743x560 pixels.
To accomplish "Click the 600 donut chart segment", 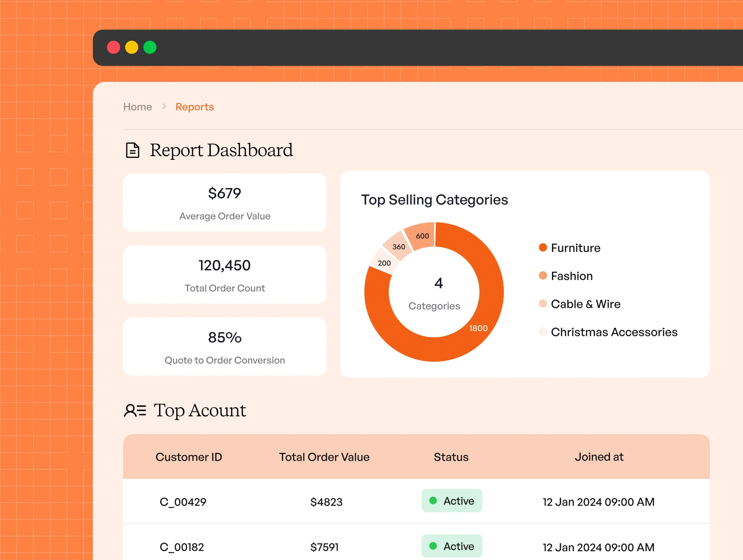I will tap(422, 236).
